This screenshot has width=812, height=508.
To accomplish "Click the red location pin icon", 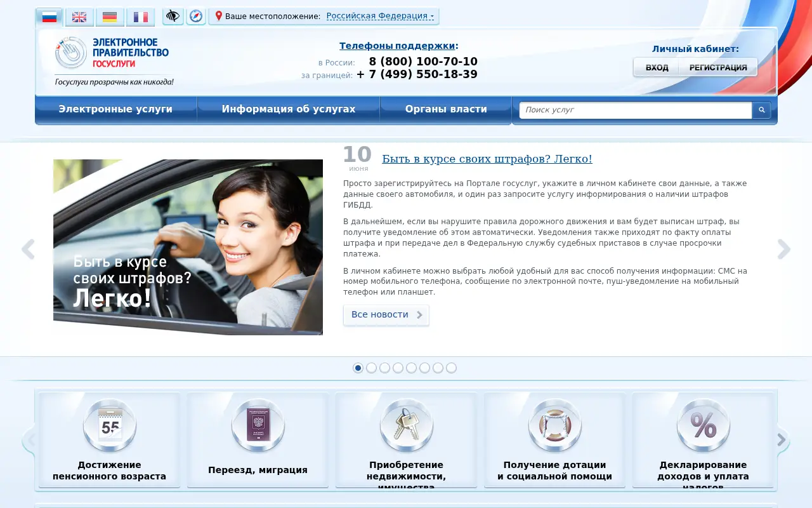I will [219, 16].
